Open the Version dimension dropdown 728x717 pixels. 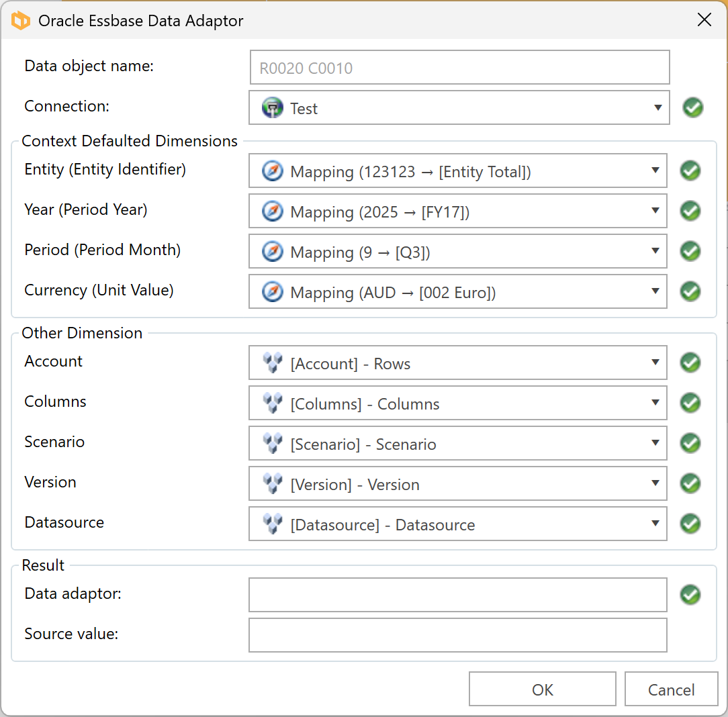(655, 483)
